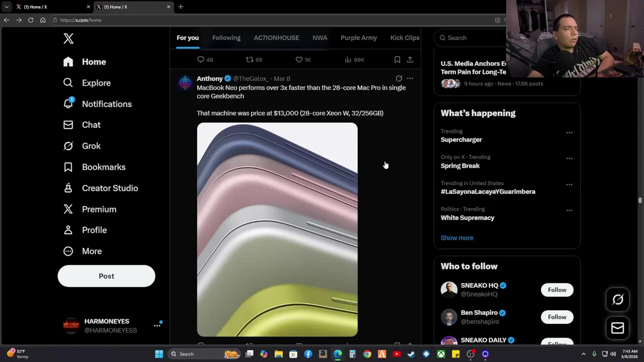Bookmark the post above Anthony's tweet

click(397, 59)
